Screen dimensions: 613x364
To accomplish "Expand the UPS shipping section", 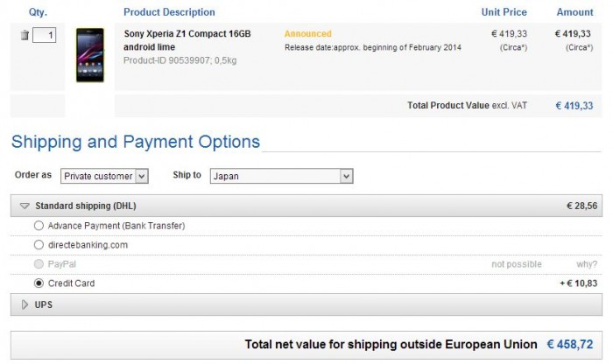I will coord(25,304).
